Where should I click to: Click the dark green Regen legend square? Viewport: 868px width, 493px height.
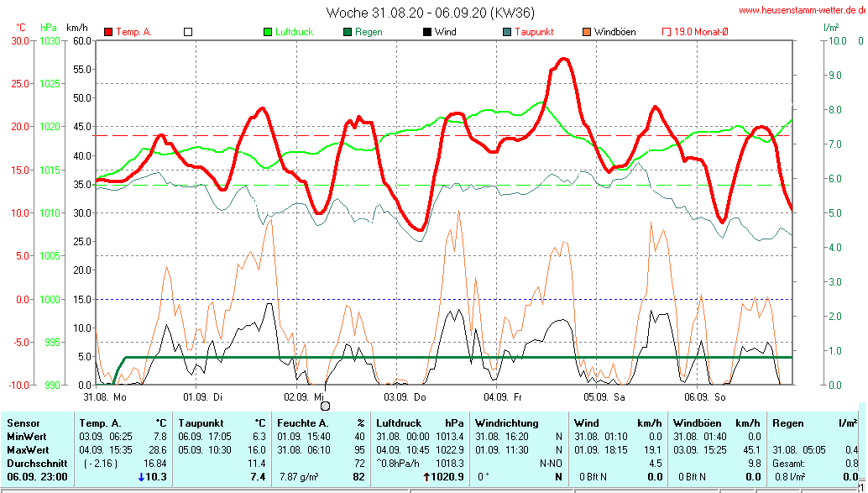pos(348,32)
